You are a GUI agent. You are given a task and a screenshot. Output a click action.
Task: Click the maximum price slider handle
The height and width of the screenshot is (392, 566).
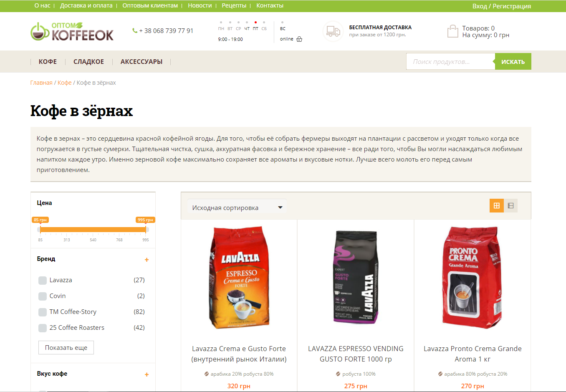click(146, 229)
